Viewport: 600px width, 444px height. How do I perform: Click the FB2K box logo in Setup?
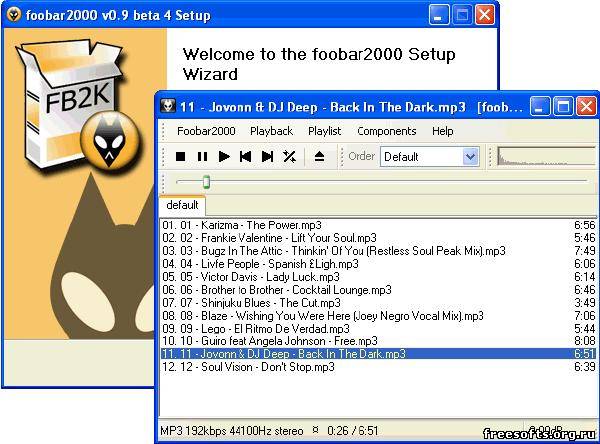pos(78,105)
